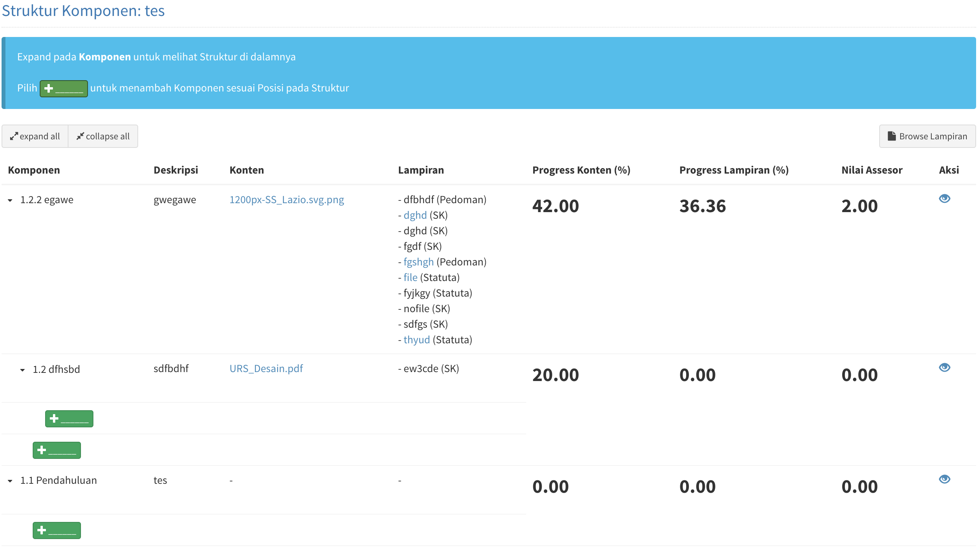Collapse the 1.2.2 egawe tree row
This screenshot has width=980, height=548.
pyautogui.click(x=10, y=200)
